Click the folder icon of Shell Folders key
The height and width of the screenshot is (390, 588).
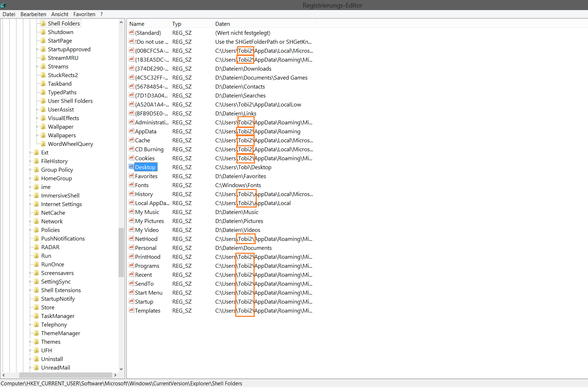[x=43, y=23]
